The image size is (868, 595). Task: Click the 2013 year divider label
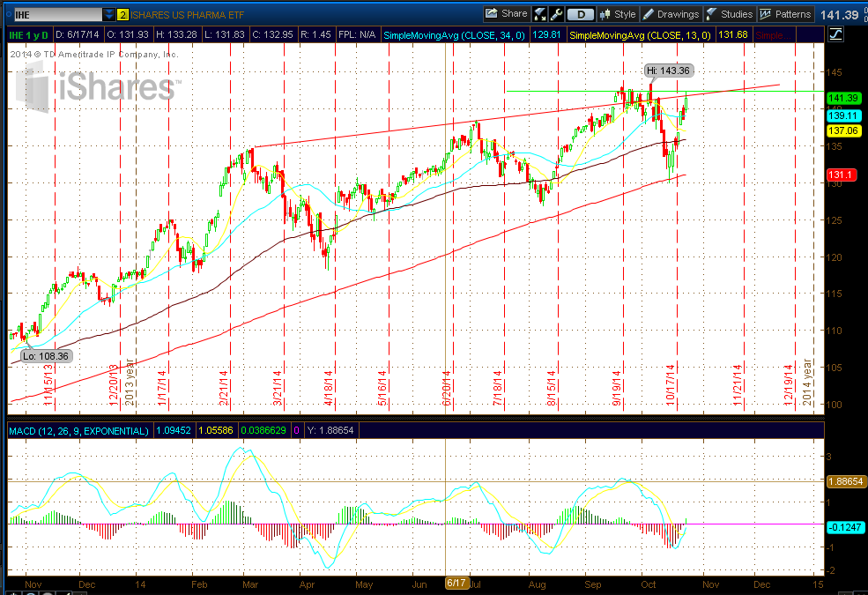tap(130, 383)
